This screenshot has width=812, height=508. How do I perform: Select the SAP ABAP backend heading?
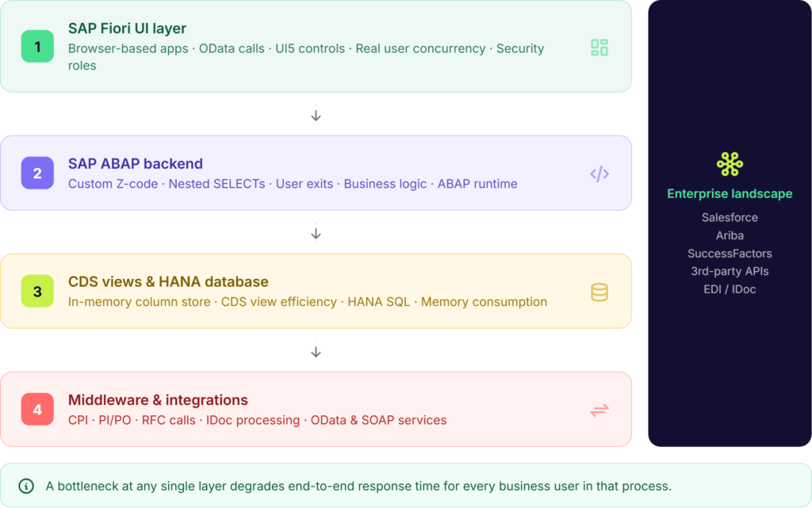coord(135,163)
